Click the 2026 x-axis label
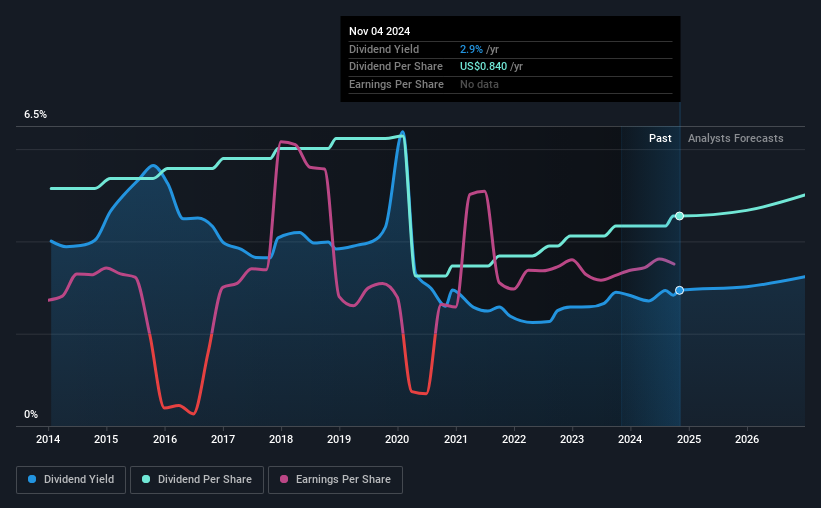 [747, 439]
